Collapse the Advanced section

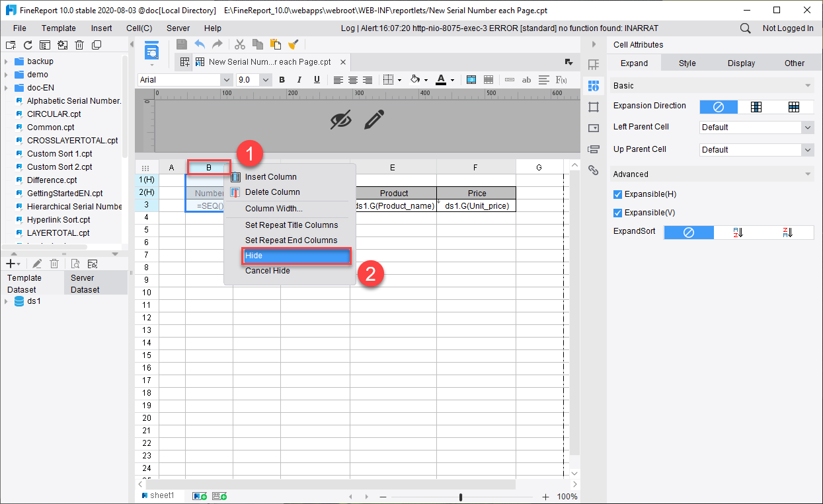807,174
